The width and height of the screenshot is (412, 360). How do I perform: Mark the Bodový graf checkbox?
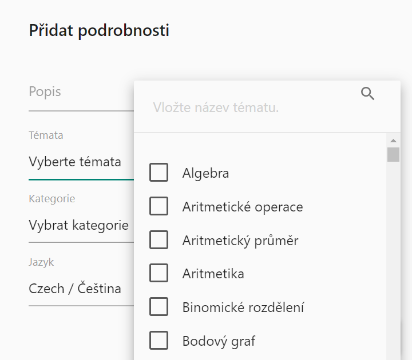(x=158, y=340)
